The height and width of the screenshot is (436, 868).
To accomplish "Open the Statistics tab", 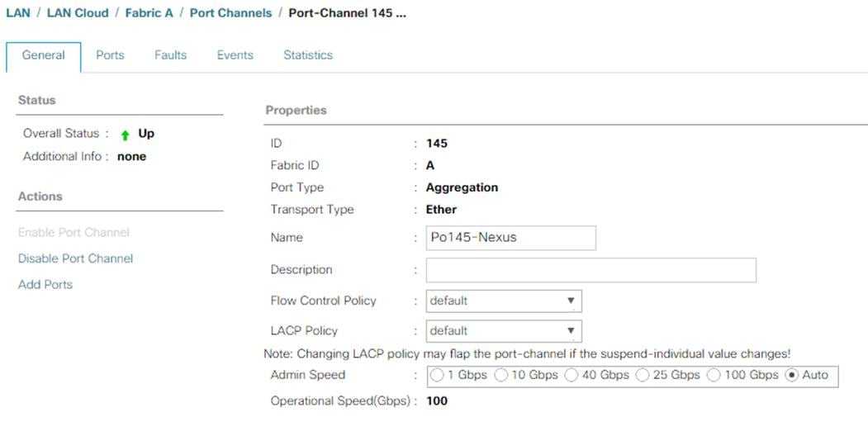I will point(308,55).
